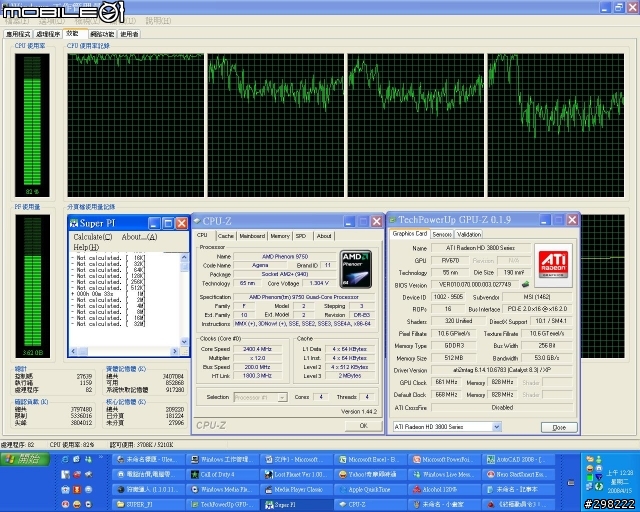
Task: Open Windows Media Player taskbar button
Action: [x=222, y=490]
